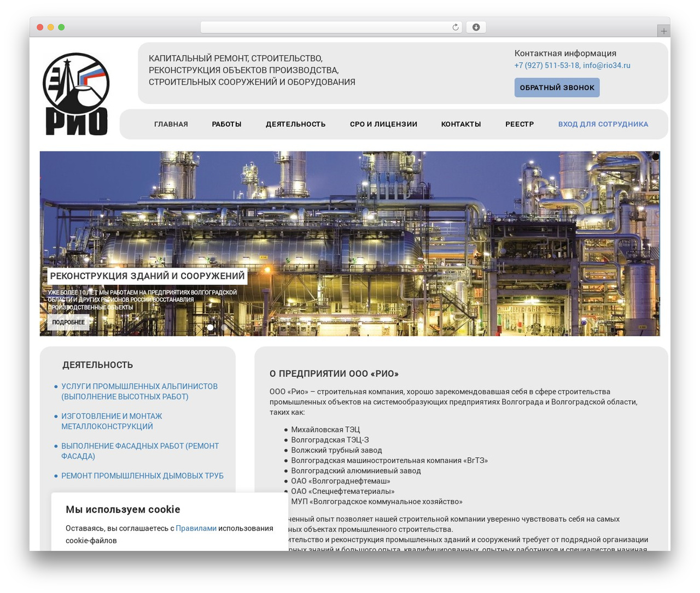Call phone number +7 (927) 511-53-18
The image size is (700, 593).
coord(547,65)
